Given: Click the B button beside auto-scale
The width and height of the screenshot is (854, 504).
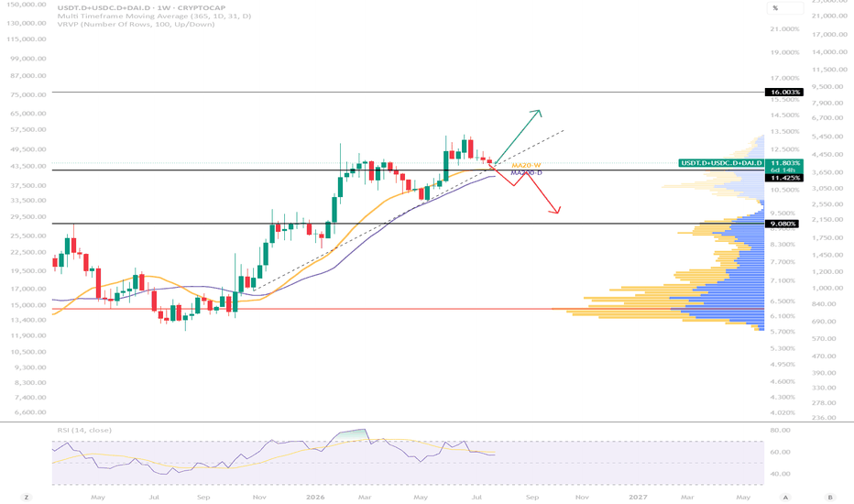Looking at the screenshot, I should click(830, 497).
